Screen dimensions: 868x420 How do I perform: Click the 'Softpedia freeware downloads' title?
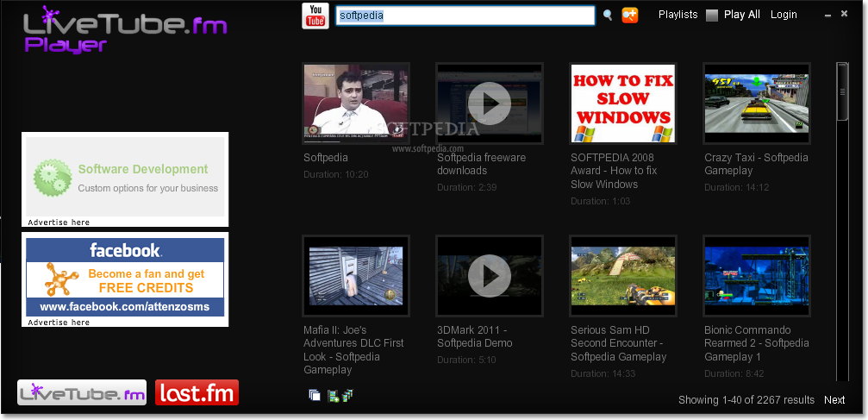(482, 164)
